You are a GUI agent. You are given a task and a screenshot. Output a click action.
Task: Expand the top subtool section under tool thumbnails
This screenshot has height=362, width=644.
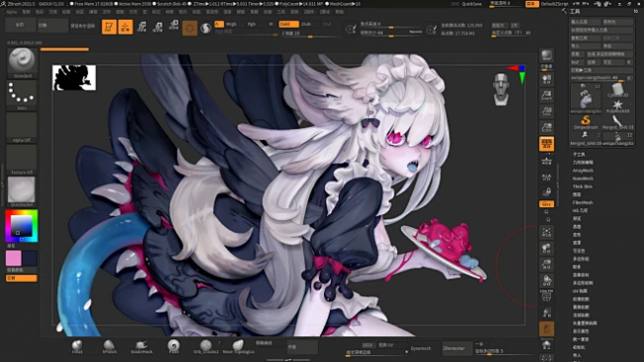click(x=580, y=155)
